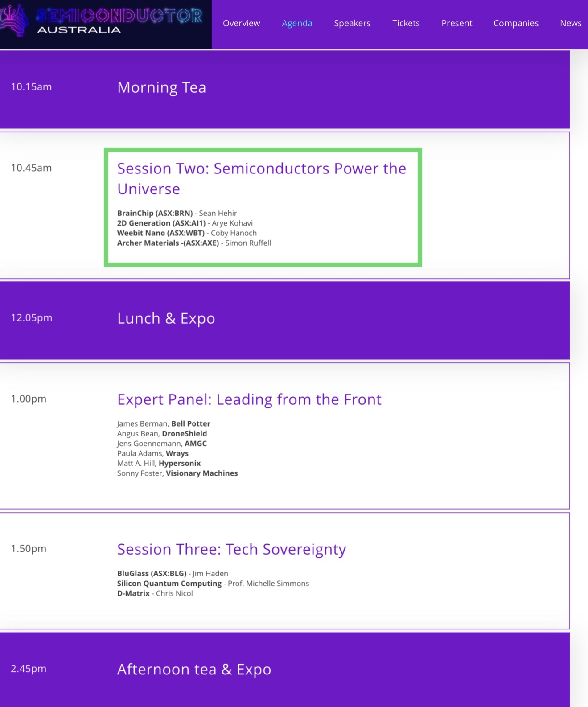Click the Silicon Quantum Computing entry
The height and width of the screenshot is (707, 588).
point(169,583)
